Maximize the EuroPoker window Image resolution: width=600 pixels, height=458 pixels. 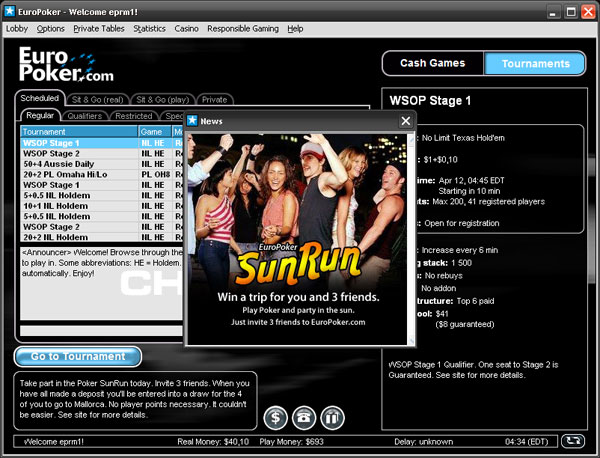coord(571,12)
